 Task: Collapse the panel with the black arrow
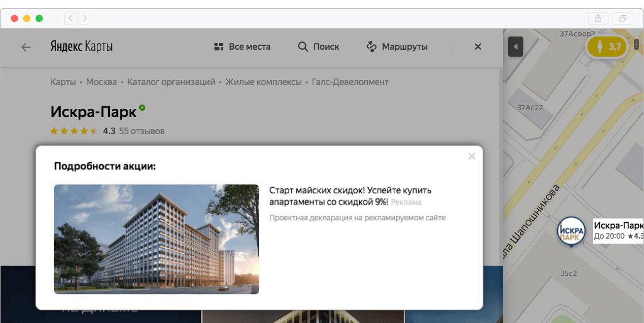[x=516, y=47]
